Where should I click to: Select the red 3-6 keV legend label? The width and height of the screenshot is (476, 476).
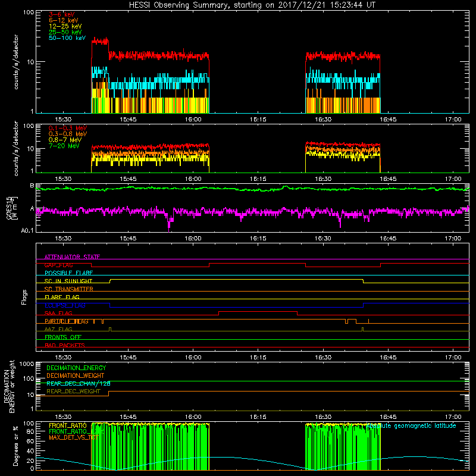pos(62,14)
